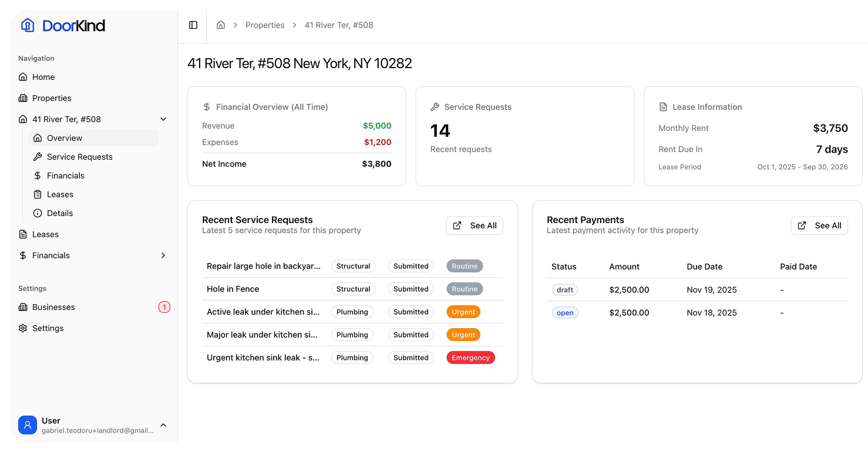The height and width of the screenshot is (452, 868).
Task: Open Service Requests in the sidebar
Action: tap(79, 157)
